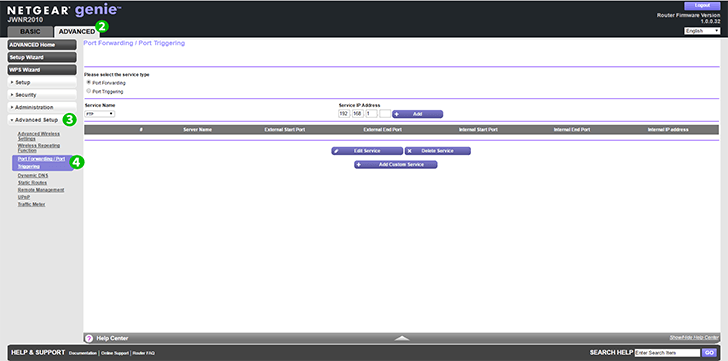728x361 pixels.
Task: Click the Internal IP address column header
Action: point(668,129)
